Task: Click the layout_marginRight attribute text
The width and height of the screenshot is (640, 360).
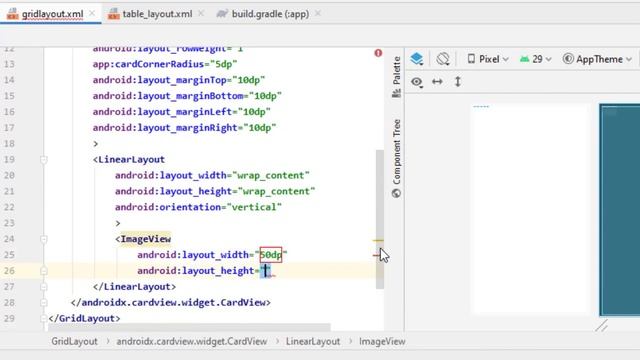Action: click(x=165, y=128)
